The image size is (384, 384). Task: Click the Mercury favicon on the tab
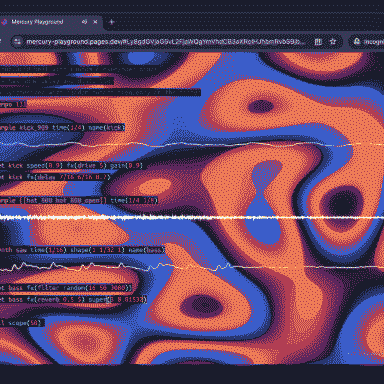(4, 22)
